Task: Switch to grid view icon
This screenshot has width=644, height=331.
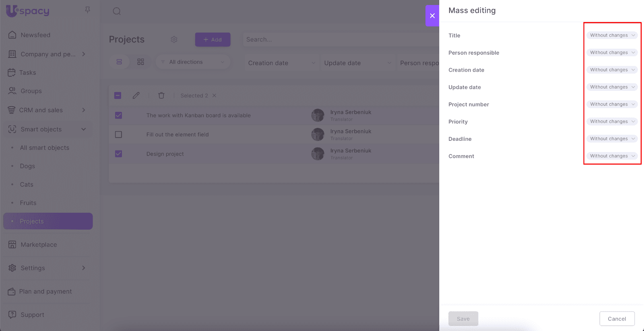Action: 140,62
